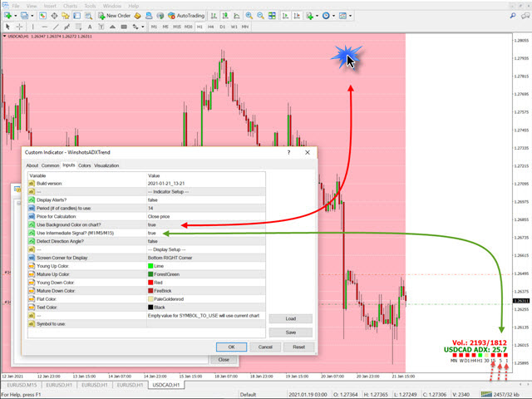Select the text label 'T' tool

coord(101,27)
